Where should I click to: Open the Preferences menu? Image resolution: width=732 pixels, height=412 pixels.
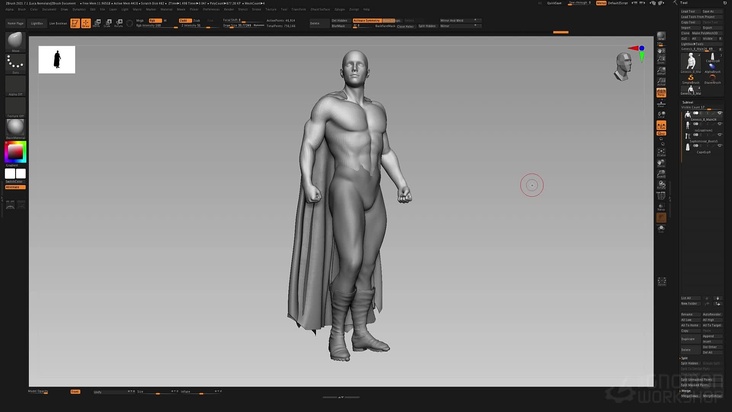pos(211,9)
